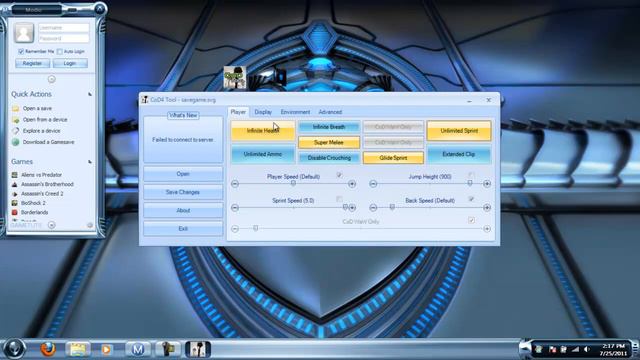Click the Assassin's Brotherhood game icon

15,184
